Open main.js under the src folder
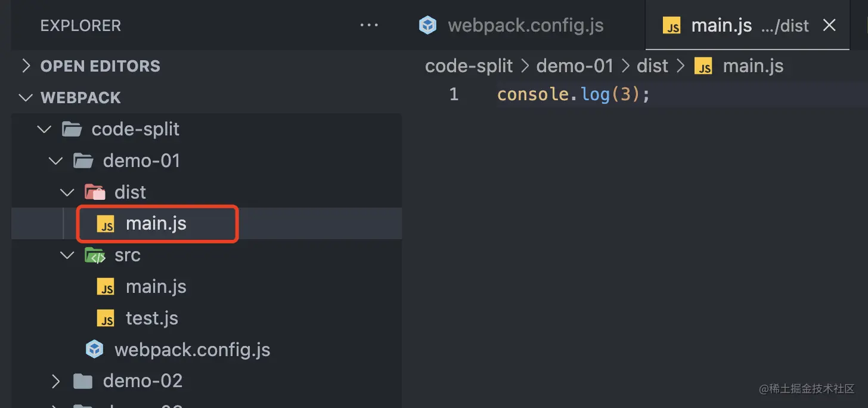This screenshot has height=408, width=868. click(x=156, y=287)
